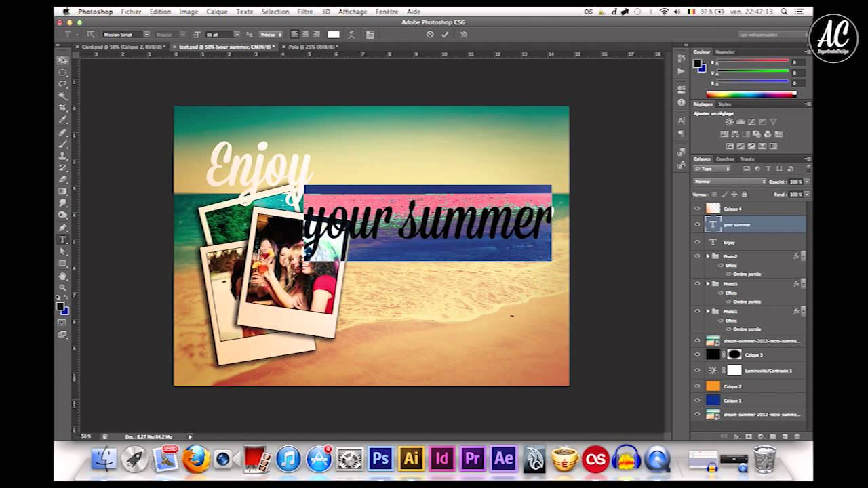Select the Horizontal Type tool in toolbox

pos(62,240)
